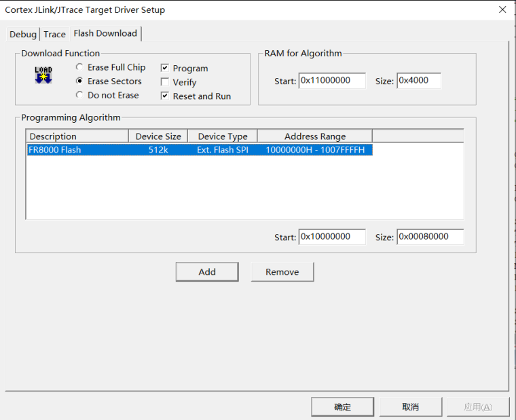The image size is (516, 420).
Task: Click the Description column header
Action: pyautogui.click(x=77, y=136)
